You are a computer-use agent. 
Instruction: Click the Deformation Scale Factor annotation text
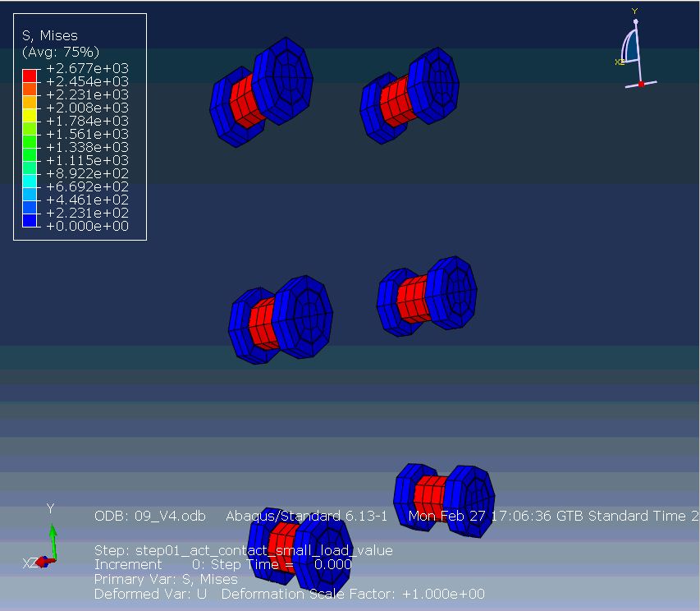[353, 594]
